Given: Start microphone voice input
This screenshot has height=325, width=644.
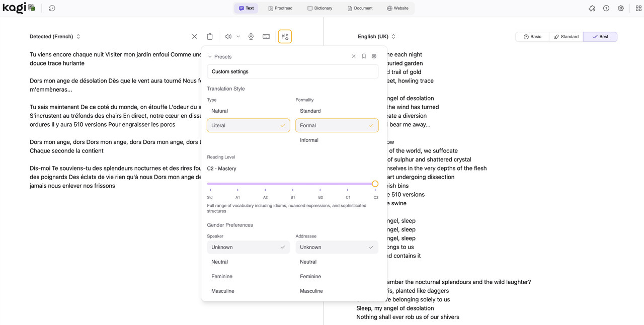Looking at the screenshot, I should [x=251, y=36].
